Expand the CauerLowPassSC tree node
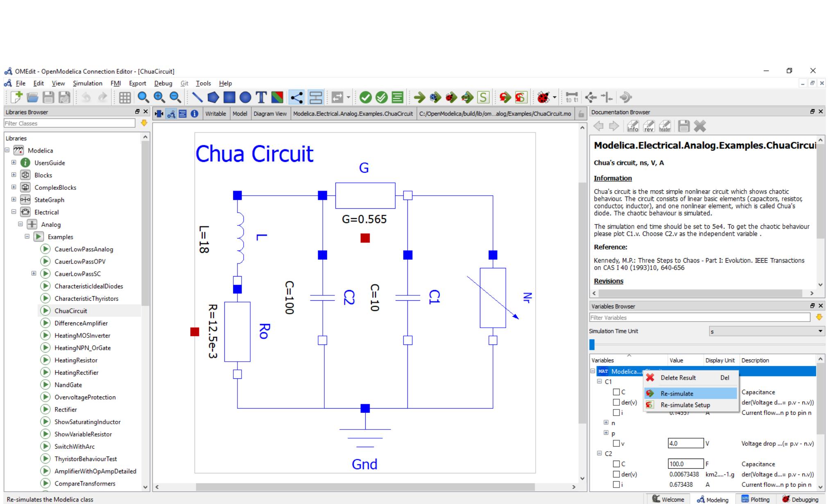The height and width of the screenshot is (504, 828). [34, 273]
